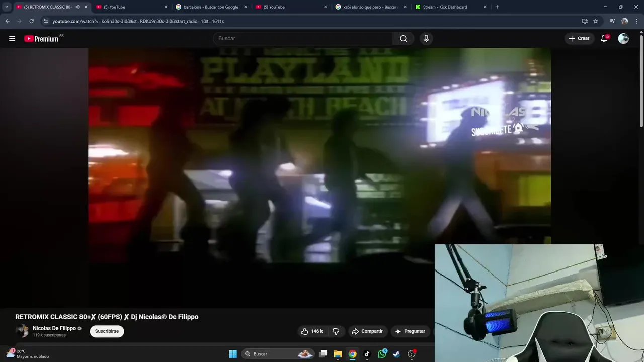Switch to Stream - Kick Dashboard tab
644x362 pixels.
[445, 7]
